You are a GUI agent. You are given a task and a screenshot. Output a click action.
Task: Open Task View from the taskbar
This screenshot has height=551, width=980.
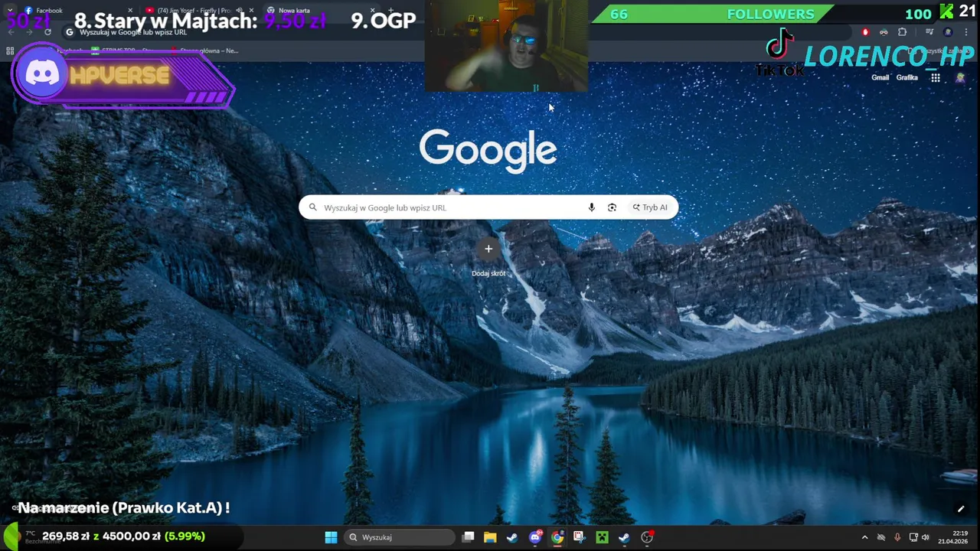pyautogui.click(x=468, y=537)
